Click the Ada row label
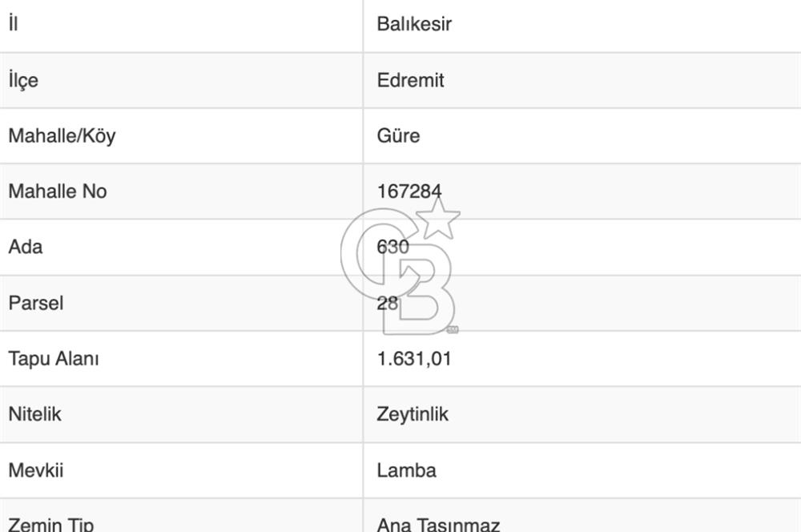801x532 pixels. pos(25,247)
